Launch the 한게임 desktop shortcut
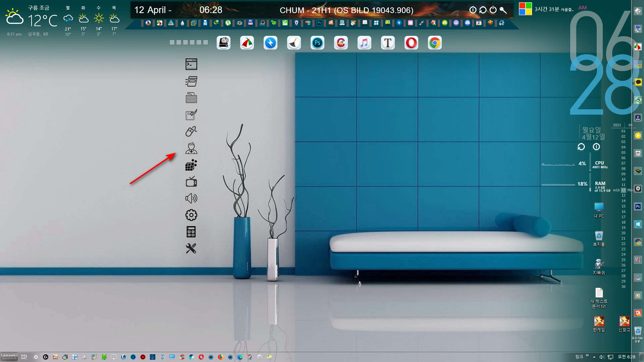Image resolution: width=644 pixels, height=362 pixels. (599, 324)
